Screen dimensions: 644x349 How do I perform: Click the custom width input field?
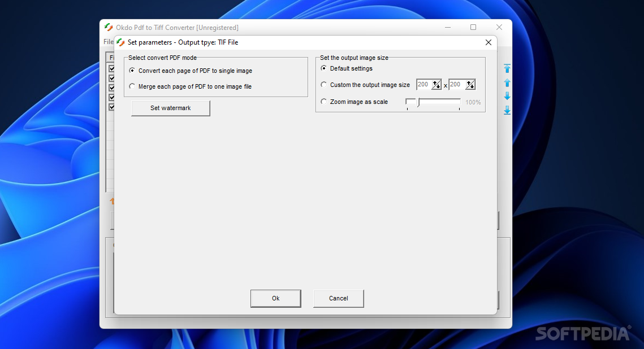(x=424, y=85)
